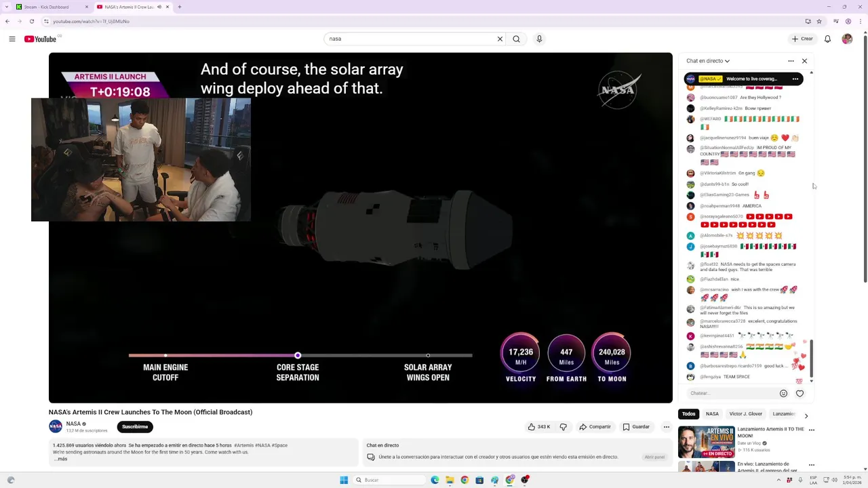Click 'Abrir panel' for live chat
This screenshot has height=488, width=868.
pyautogui.click(x=654, y=457)
